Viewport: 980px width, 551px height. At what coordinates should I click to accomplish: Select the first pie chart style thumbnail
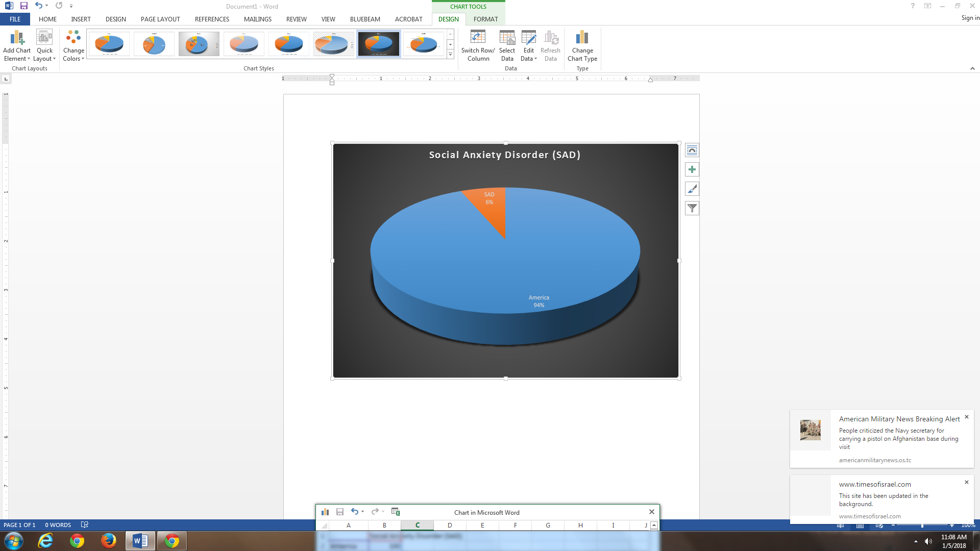click(109, 44)
